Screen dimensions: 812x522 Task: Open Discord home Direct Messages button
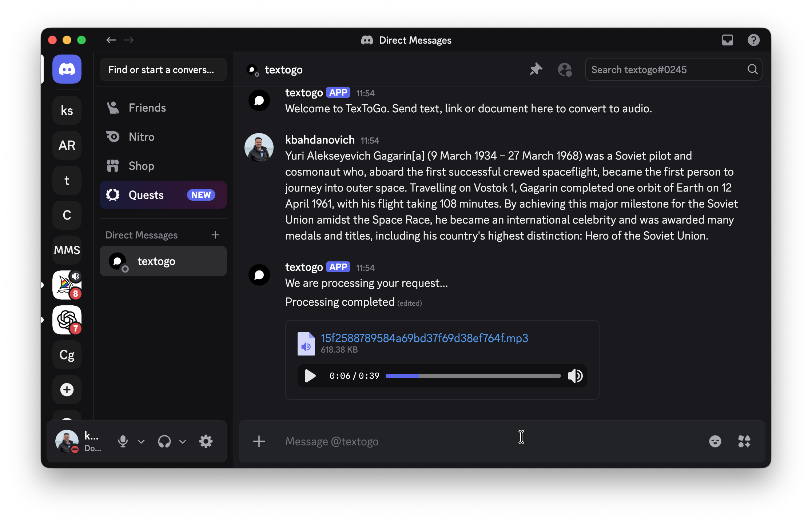point(67,69)
